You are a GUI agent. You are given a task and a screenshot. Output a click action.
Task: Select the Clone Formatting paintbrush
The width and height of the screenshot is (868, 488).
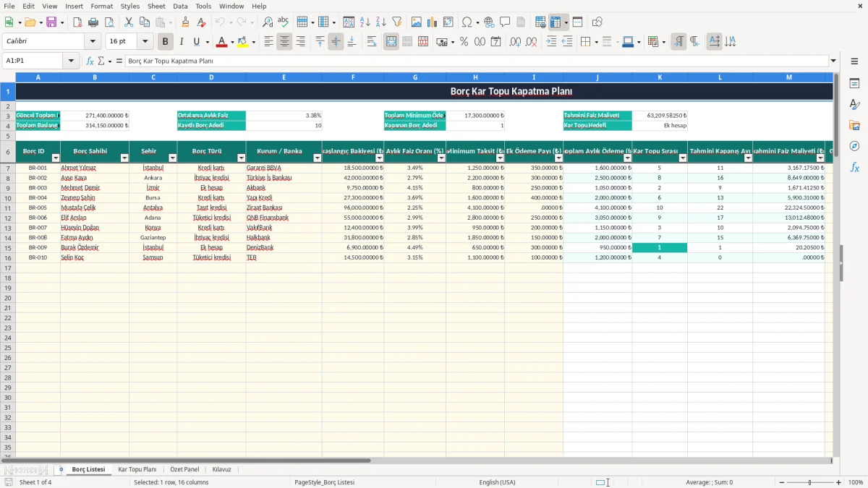(186, 22)
